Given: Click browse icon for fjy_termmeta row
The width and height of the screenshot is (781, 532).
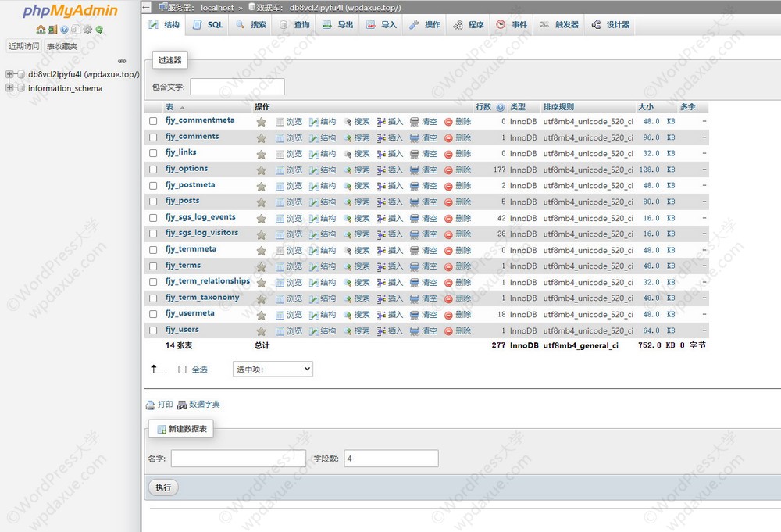Looking at the screenshot, I should [x=280, y=251].
